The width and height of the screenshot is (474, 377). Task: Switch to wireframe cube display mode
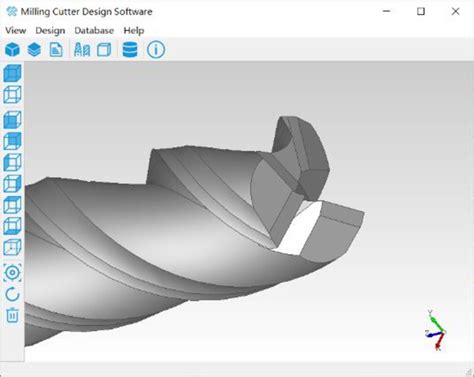pos(13,95)
